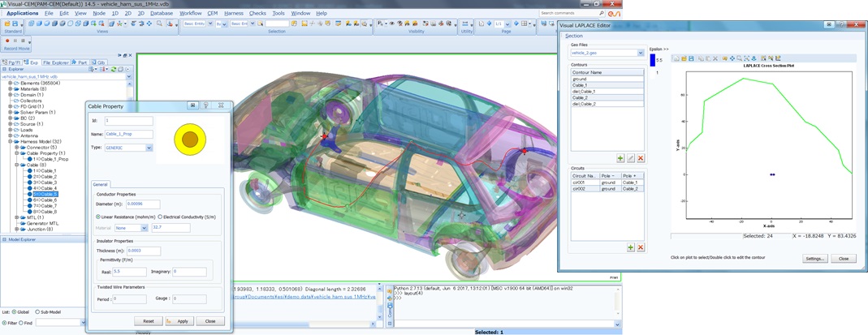Open the page 1/1 dropdown in Page toolbar
This screenshot has width=868, height=335.
(507, 24)
